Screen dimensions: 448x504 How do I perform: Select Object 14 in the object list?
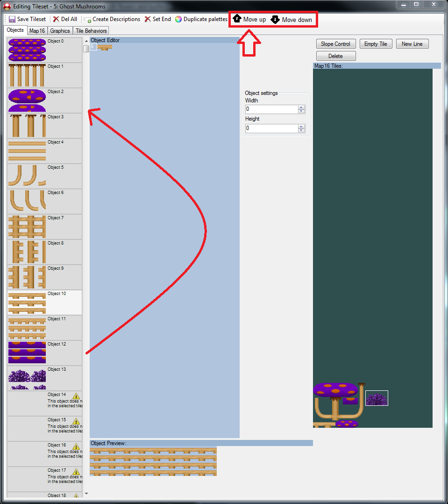[x=45, y=403]
